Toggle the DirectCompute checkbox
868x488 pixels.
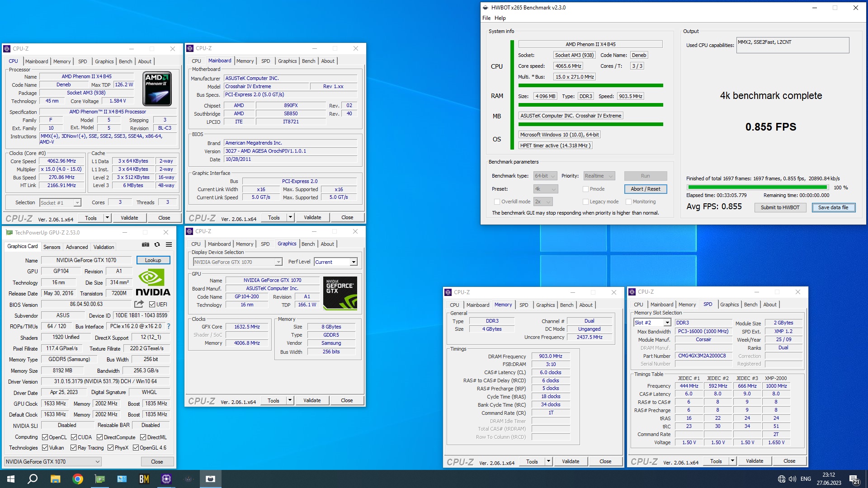tap(100, 437)
